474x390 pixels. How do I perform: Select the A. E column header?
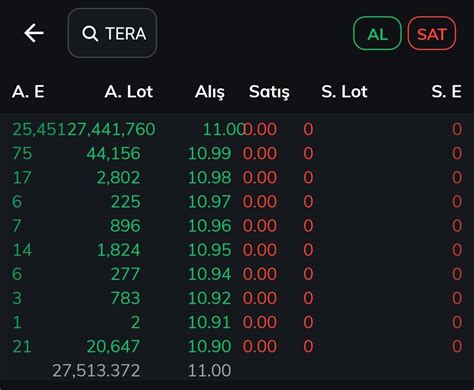[28, 92]
